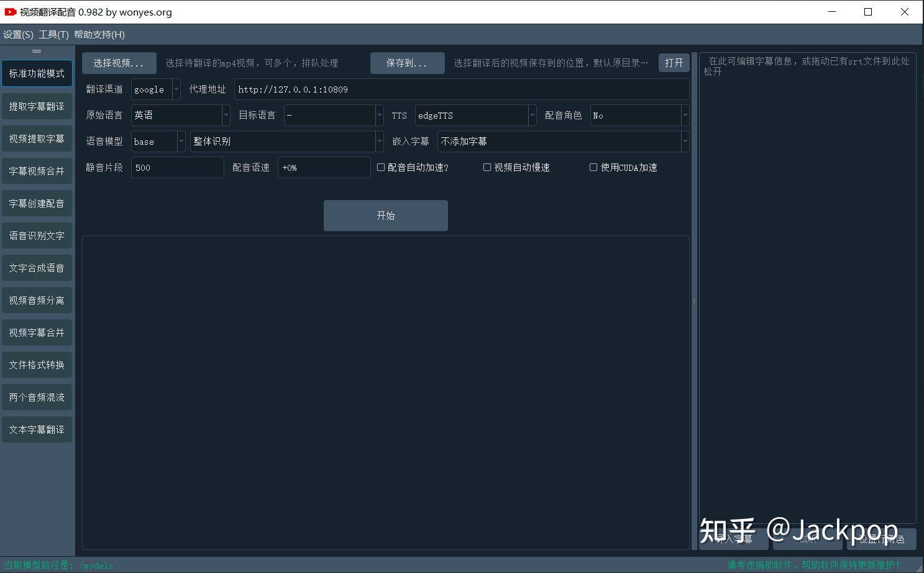
Task: Open the 两个音频混流 tool
Action: 37,397
